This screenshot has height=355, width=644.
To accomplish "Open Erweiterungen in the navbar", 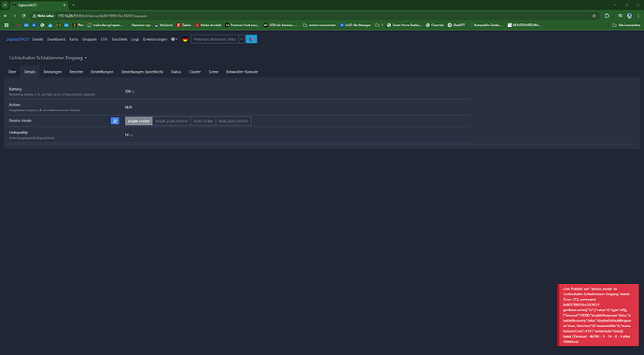I will 155,39.
